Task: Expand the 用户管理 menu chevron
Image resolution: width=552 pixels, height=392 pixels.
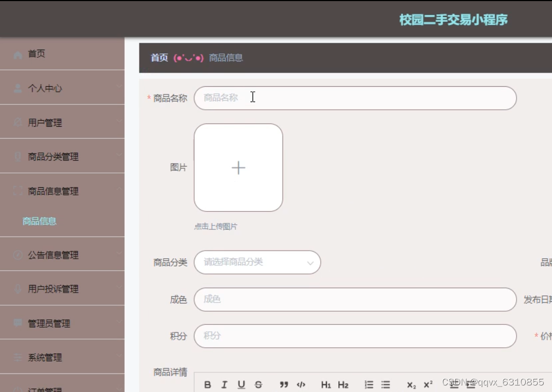Action: 119,121
